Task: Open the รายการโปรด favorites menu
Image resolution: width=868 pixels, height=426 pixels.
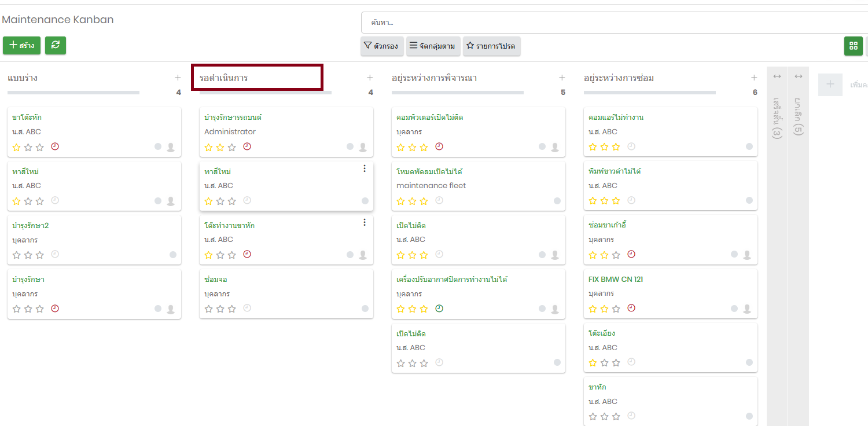Action: (491, 46)
